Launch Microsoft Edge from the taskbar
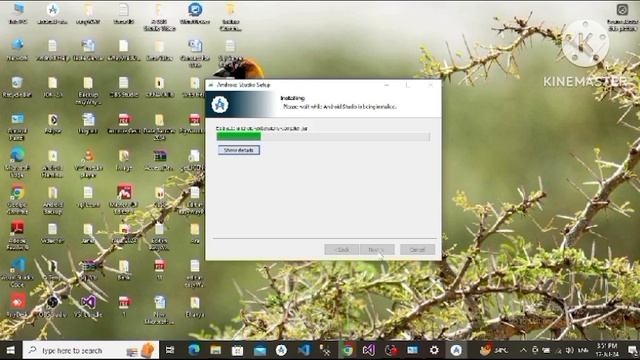Viewport: 640px width, 360px height. coord(194,350)
